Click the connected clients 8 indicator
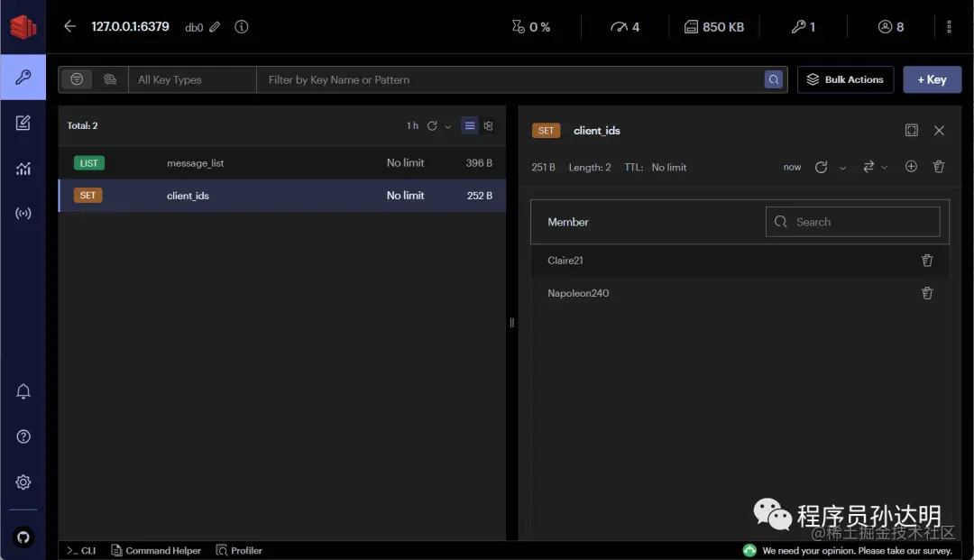Viewport: 974px width, 560px height. click(891, 27)
